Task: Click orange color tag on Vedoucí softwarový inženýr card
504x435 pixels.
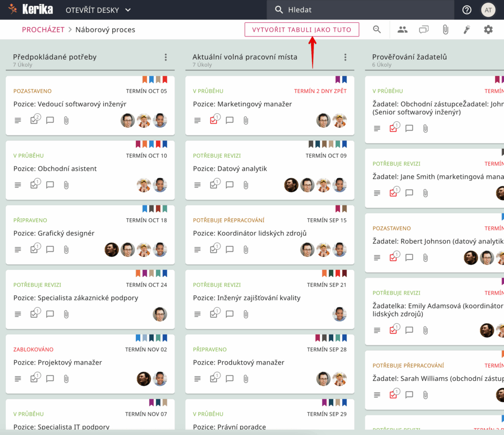Action: (145, 79)
